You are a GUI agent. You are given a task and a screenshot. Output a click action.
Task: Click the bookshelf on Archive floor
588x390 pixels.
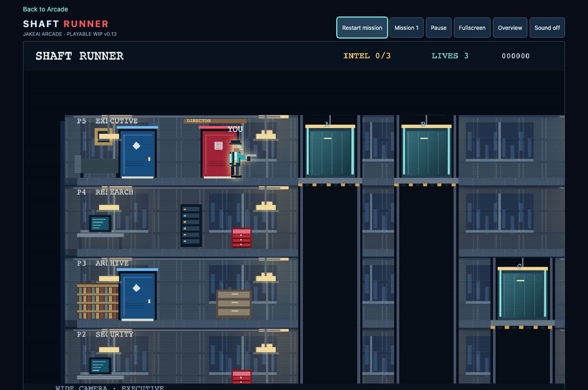pyautogui.click(x=98, y=301)
